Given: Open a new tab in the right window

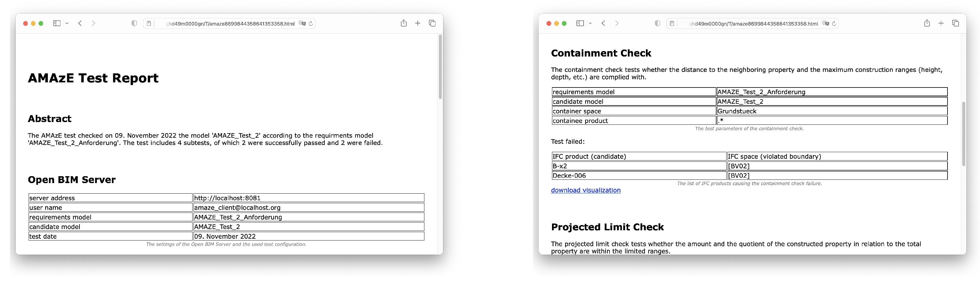Looking at the screenshot, I should [941, 23].
